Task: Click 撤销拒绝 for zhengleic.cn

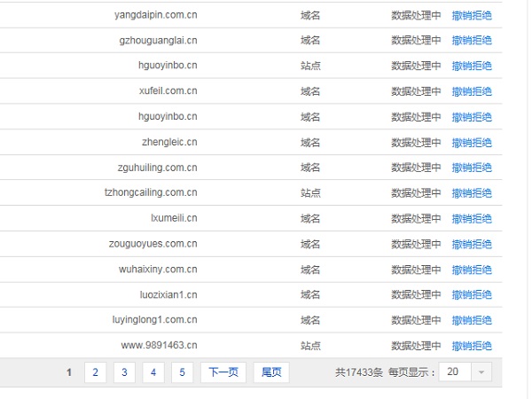Action: [472, 143]
